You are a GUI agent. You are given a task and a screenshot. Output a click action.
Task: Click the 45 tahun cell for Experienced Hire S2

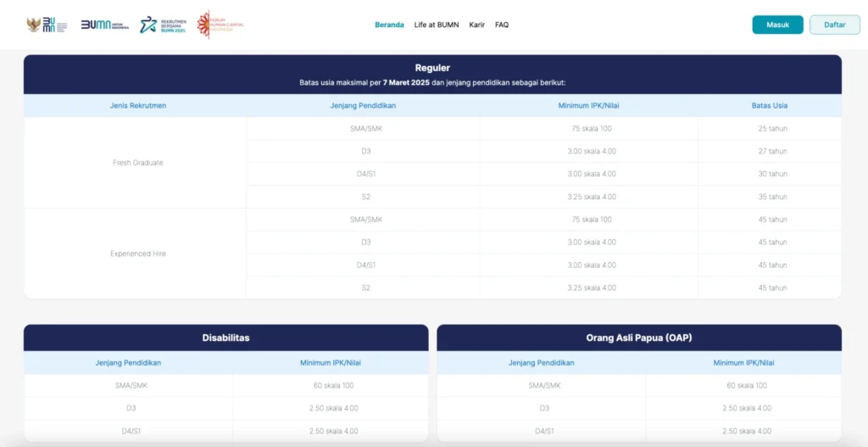click(x=773, y=288)
